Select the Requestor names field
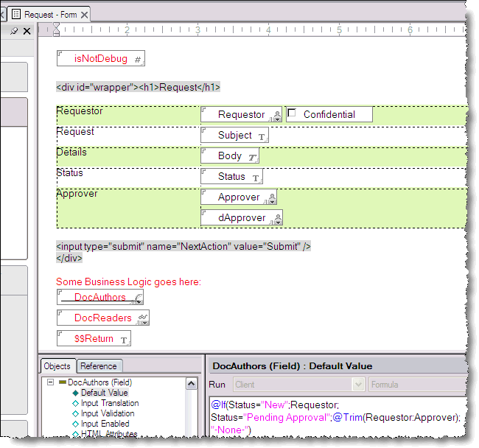This screenshot has height=448, width=479. 241,114
